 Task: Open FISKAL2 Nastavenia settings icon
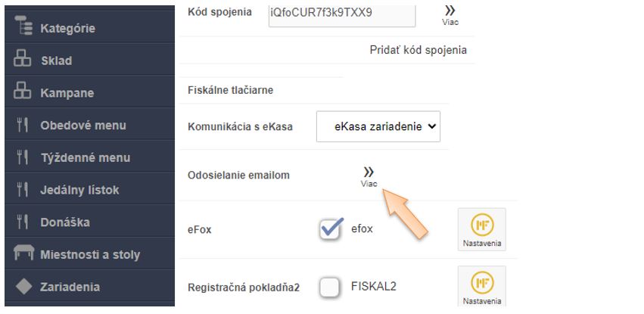point(481,287)
